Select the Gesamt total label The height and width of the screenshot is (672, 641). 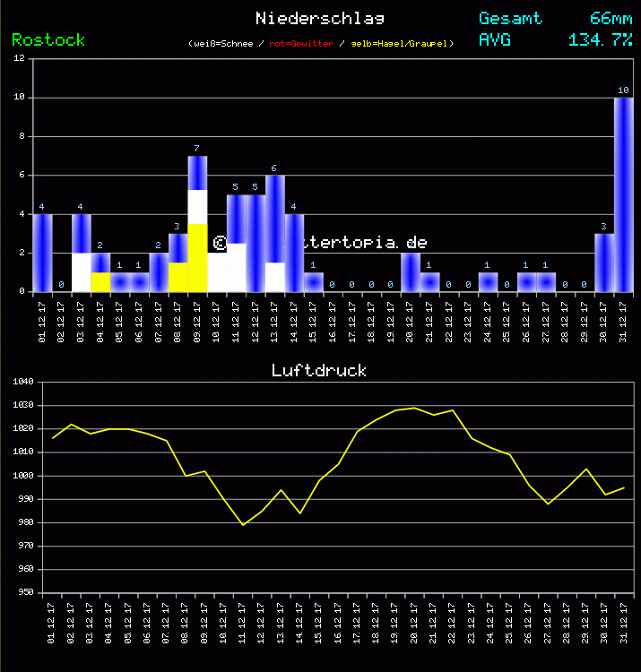pyautogui.click(x=510, y=18)
